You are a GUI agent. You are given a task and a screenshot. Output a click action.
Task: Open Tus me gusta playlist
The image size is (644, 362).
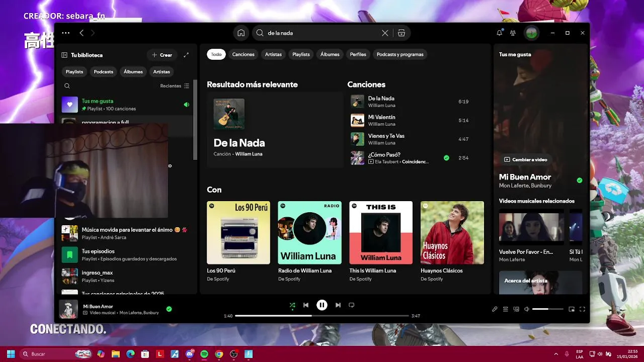point(126,105)
